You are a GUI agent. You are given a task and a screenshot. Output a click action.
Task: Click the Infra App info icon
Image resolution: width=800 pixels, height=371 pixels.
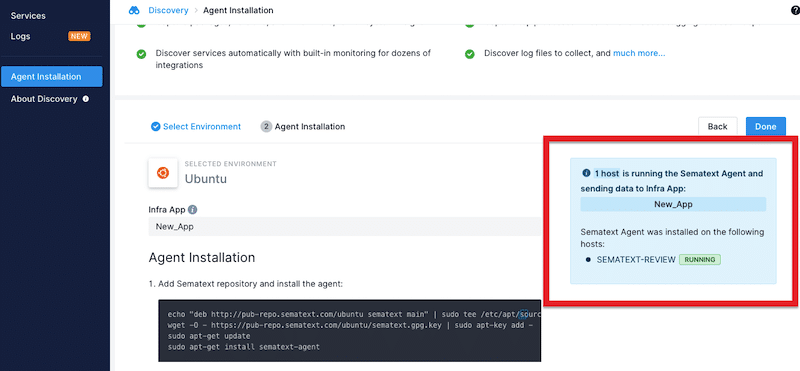192,210
